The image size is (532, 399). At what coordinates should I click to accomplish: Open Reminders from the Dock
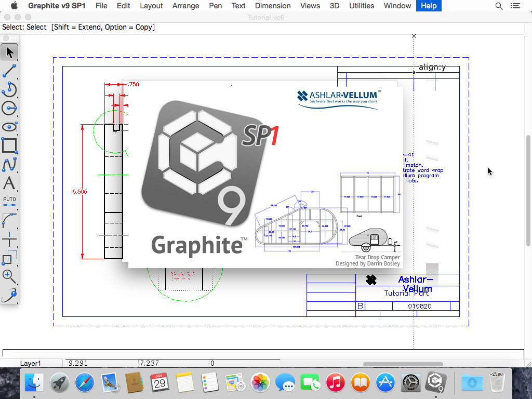click(x=210, y=382)
